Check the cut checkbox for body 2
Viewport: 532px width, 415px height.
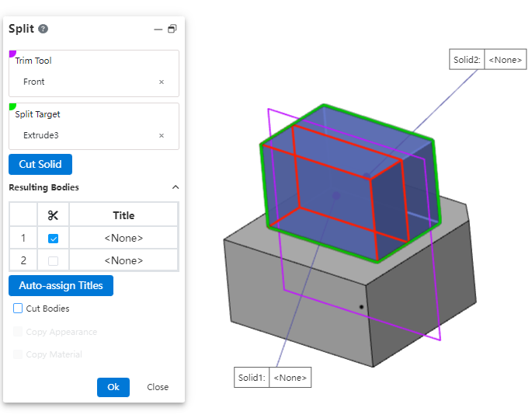(x=53, y=261)
